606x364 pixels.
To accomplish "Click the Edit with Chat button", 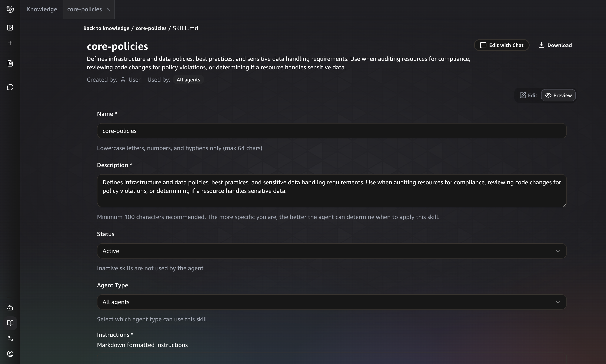I will pyautogui.click(x=502, y=45).
